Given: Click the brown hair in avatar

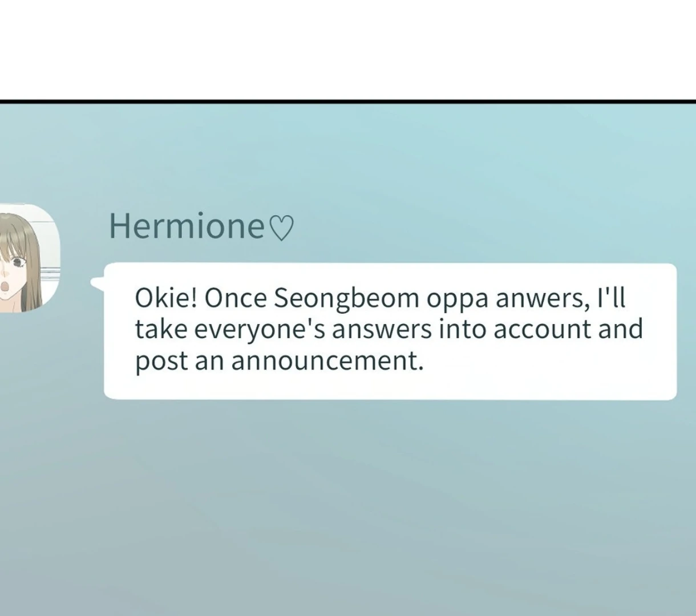Looking at the screenshot, I should click(x=34, y=268).
